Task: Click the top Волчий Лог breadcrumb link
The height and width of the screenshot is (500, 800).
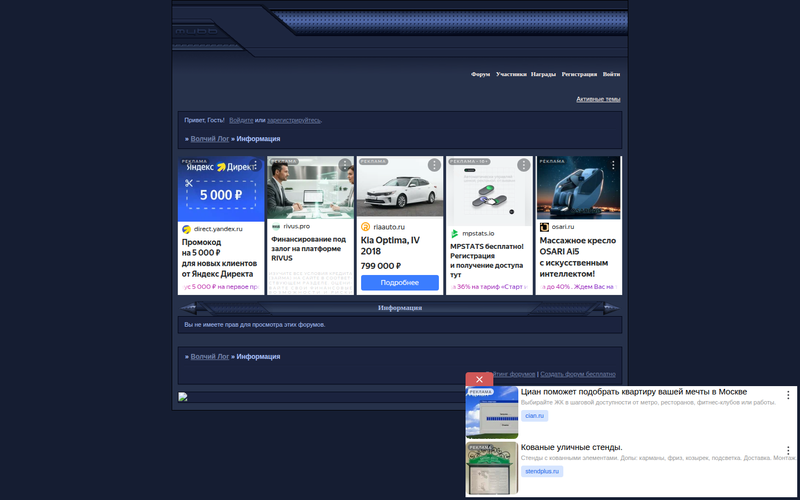Action: pos(209,139)
